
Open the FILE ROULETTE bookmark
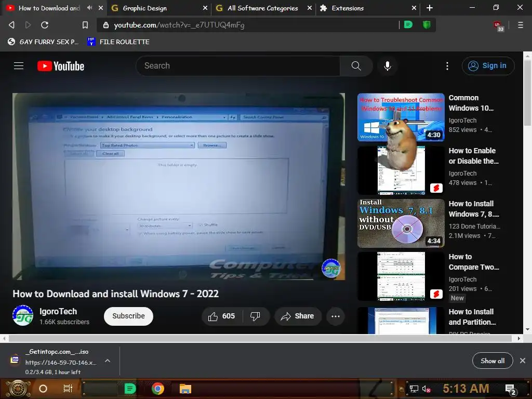118,42
